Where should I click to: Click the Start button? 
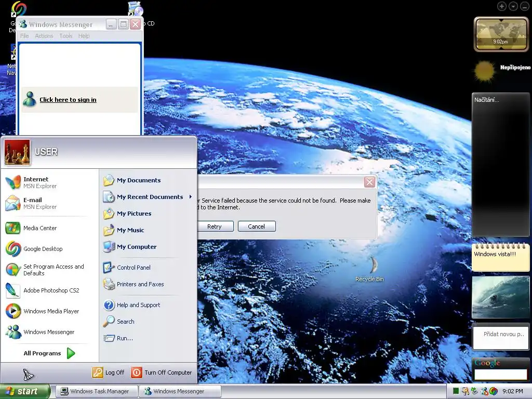click(x=24, y=391)
